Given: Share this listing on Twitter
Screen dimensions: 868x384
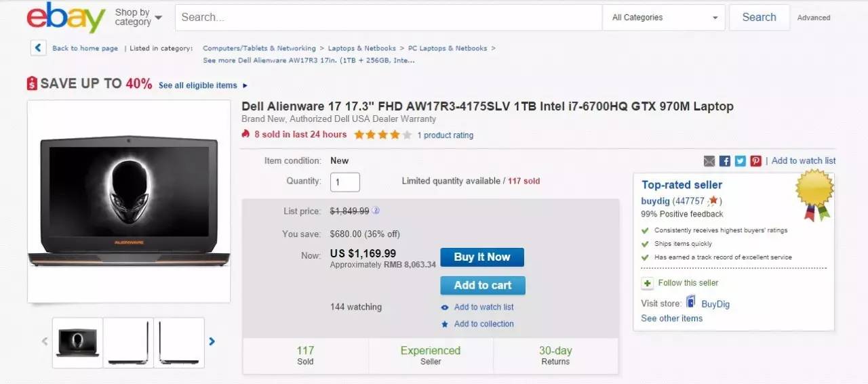Looking at the screenshot, I should [740, 161].
